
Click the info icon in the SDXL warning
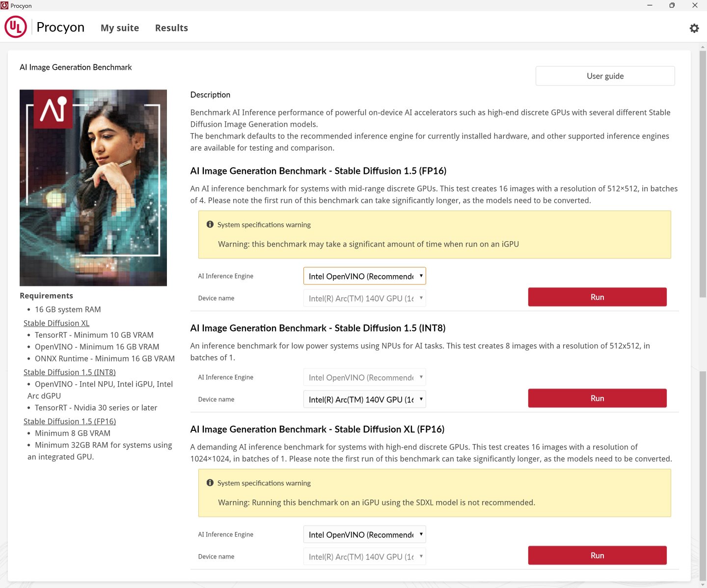point(210,482)
